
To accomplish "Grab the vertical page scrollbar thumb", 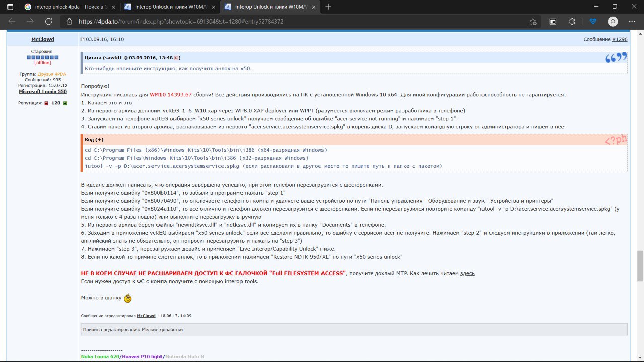I will click(x=640, y=265).
